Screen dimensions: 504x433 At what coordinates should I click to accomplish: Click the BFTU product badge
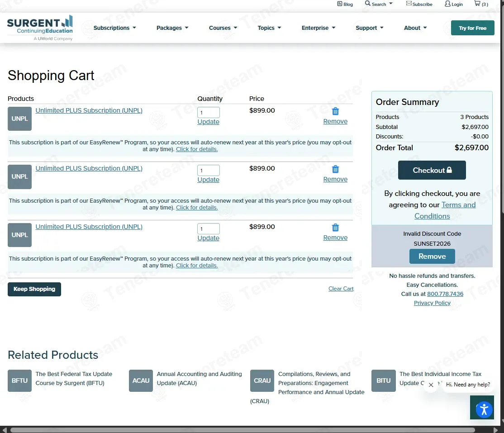click(19, 381)
